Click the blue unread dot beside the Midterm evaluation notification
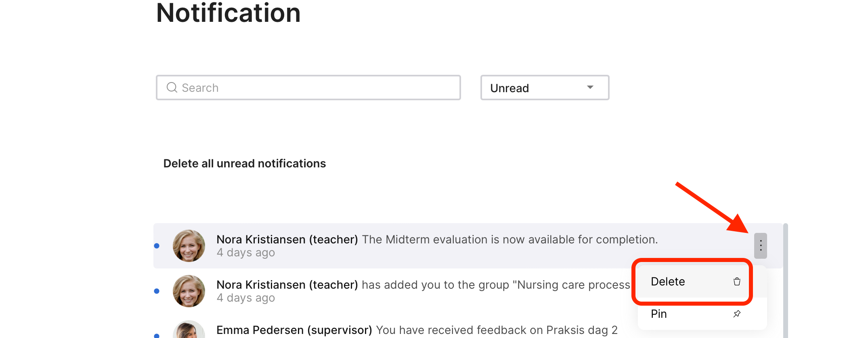This screenshot has height=338, width=868. (x=157, y=246)
